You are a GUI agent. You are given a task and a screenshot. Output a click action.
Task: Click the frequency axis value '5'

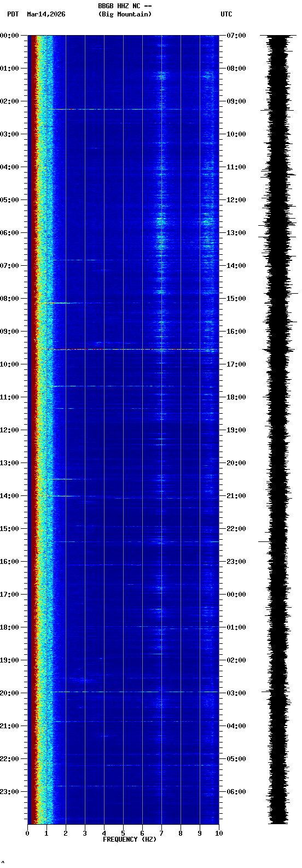(x=123, y=833)
